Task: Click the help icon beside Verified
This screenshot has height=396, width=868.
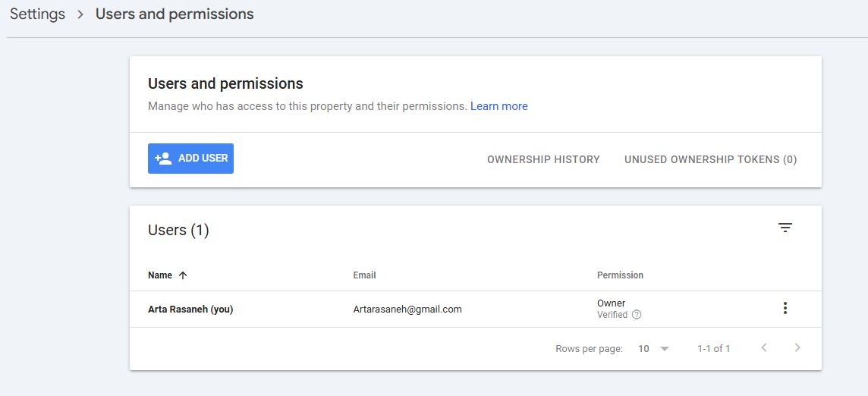Action: tap(637, 315)
